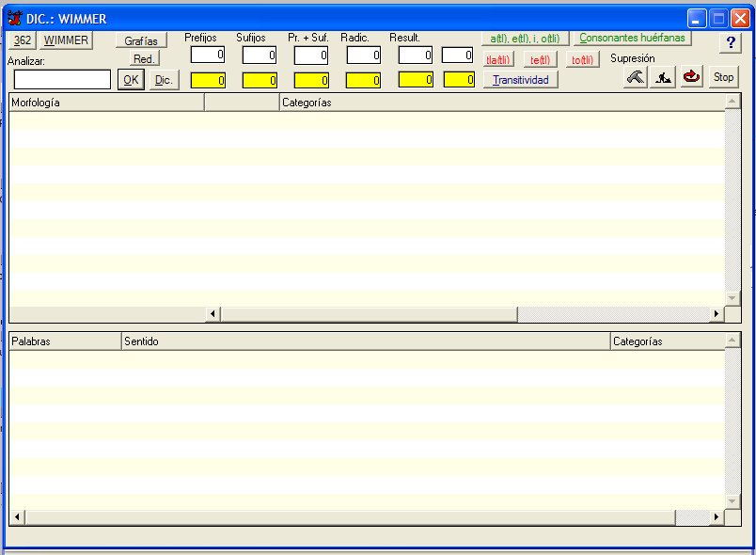The image size is (756, 555).
Task: Click the lower table's scroll down arrow
Action: tap(732, 502)
